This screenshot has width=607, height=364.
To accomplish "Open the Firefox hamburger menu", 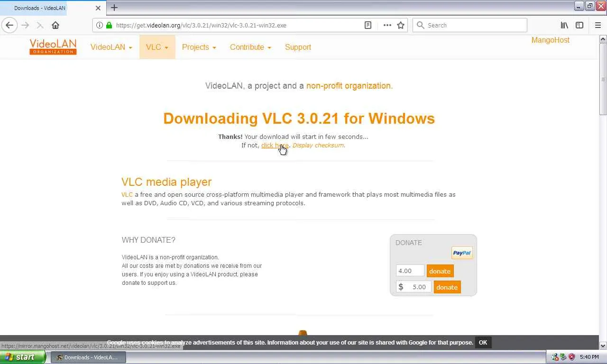I will [598, 25].
